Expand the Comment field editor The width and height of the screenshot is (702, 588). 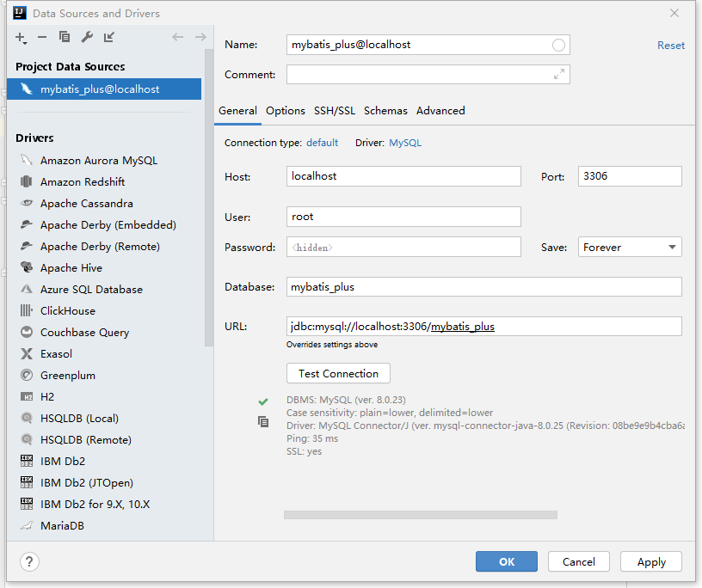point(558,74)
